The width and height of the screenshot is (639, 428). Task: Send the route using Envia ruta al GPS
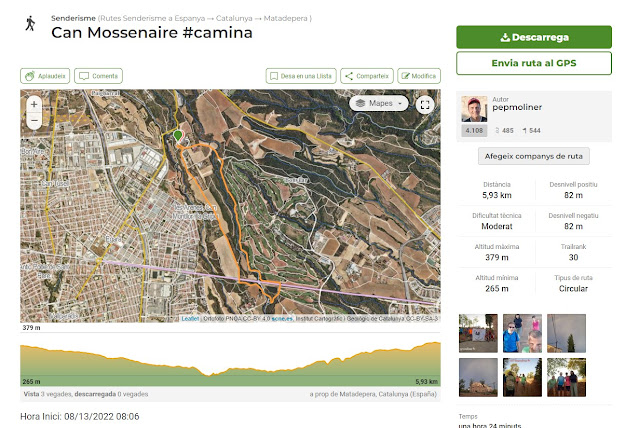click(534, 63)
